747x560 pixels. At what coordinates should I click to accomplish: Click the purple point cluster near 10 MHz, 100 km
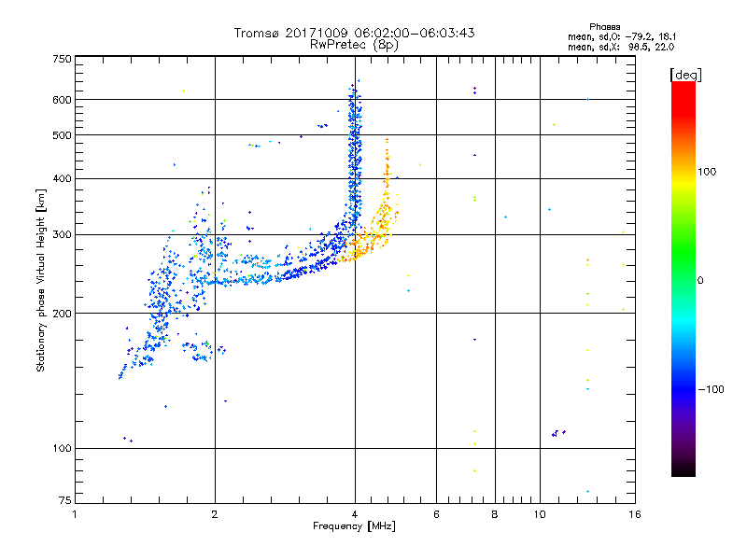[558, 433]
